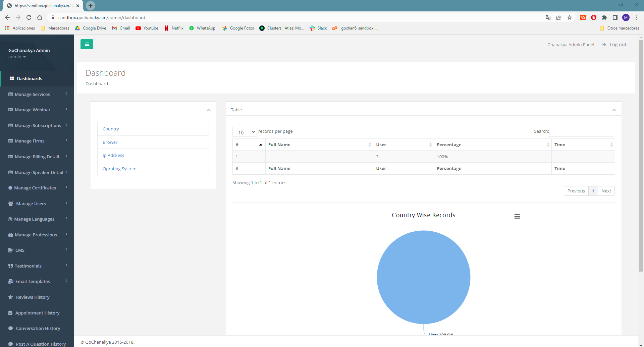Image resolution: width=644 pixels, height=347 pixels.
Task: Collapse the filter list panel chevron
Action: [209, 110]
